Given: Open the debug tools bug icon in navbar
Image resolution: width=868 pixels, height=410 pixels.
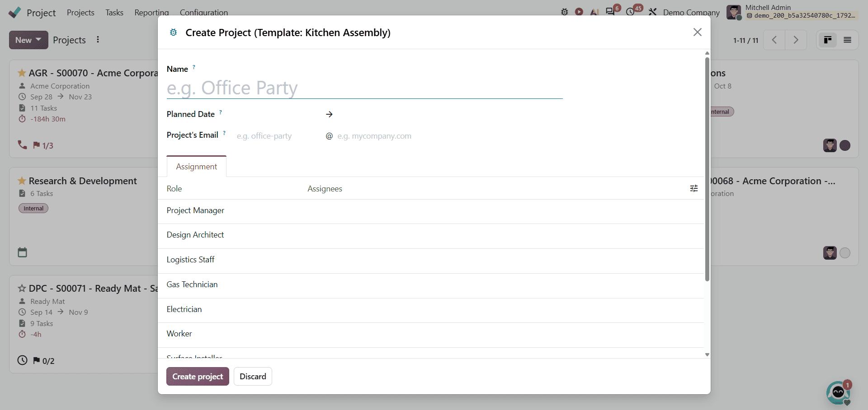Looking at the screenshot, I should point(565,12).
